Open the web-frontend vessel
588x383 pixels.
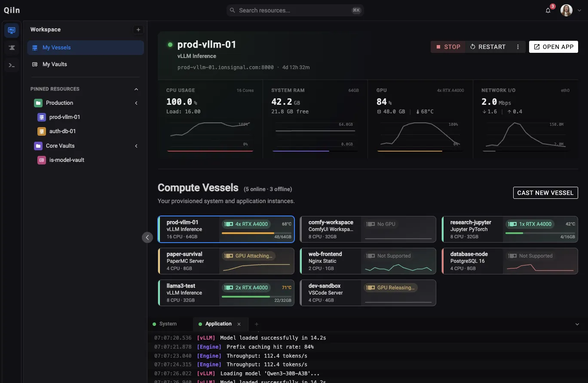(x=368, y=261)
